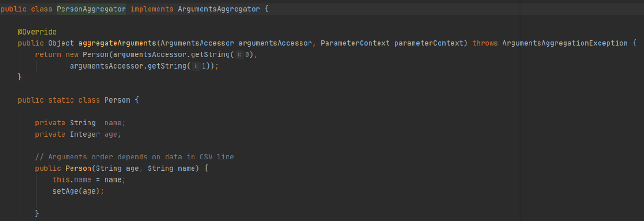The height and width of the screenshot is (221, 644).
Task: Click the Person constructor declaration name
Action: [78, 168]
